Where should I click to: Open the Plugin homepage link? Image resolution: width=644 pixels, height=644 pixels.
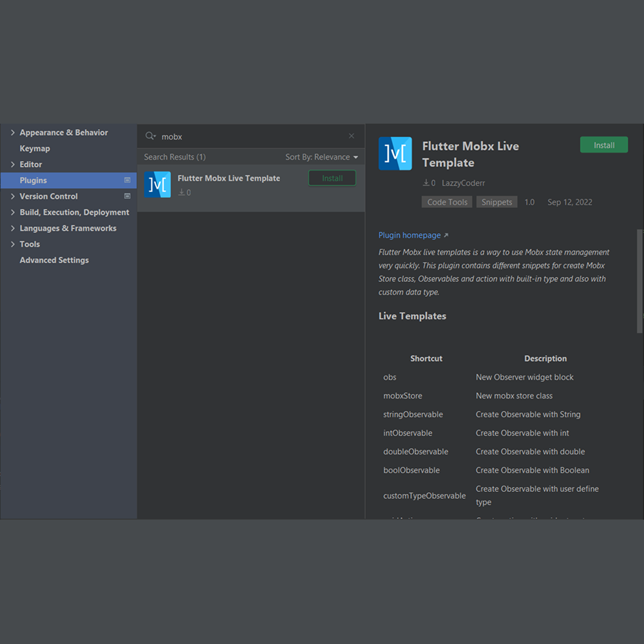[x=410, y=235]
